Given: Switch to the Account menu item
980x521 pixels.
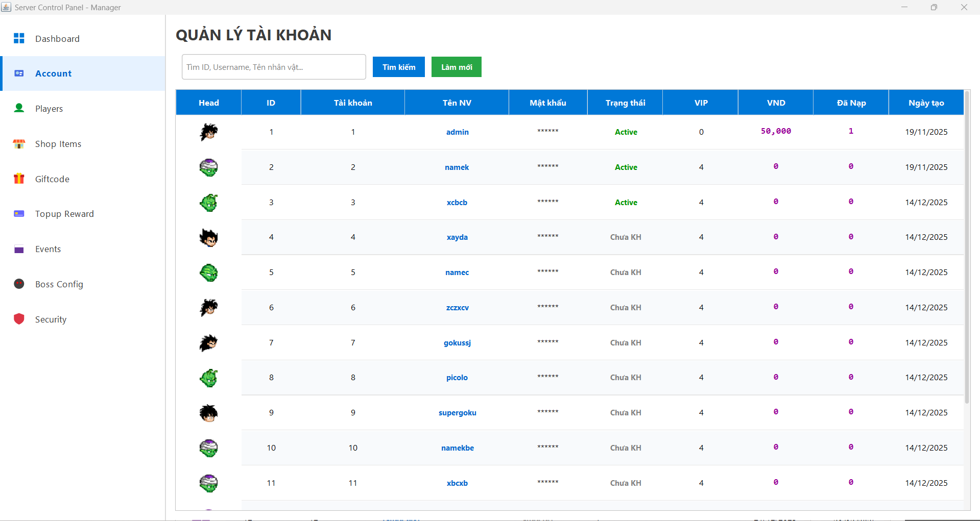Looking at the screenshot, I should click(x=54, y=73).
